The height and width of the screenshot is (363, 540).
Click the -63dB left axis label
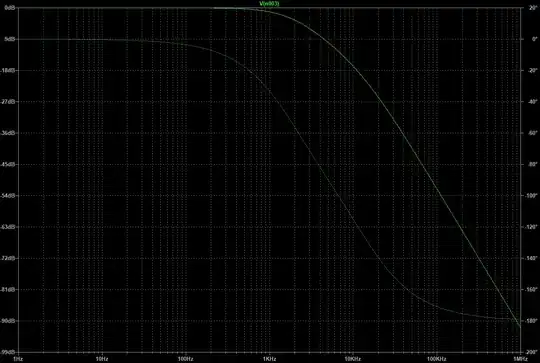[8, 227]
